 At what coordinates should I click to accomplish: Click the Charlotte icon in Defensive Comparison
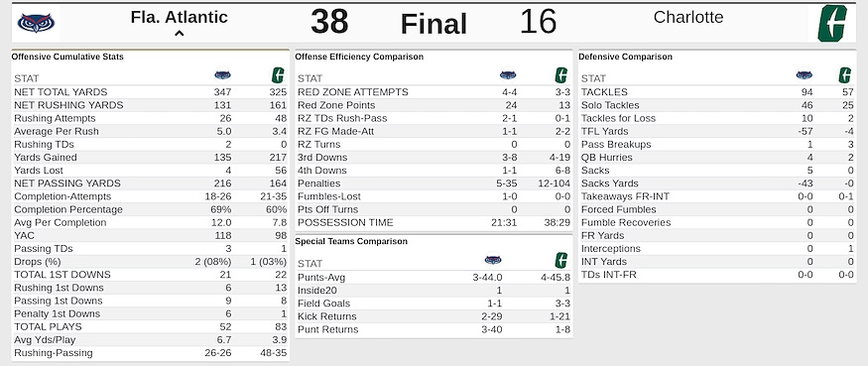[x=845, y=75]
